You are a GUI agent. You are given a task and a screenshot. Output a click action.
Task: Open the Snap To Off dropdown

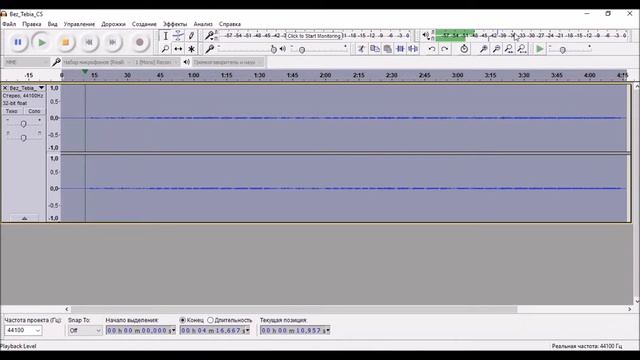85,330
